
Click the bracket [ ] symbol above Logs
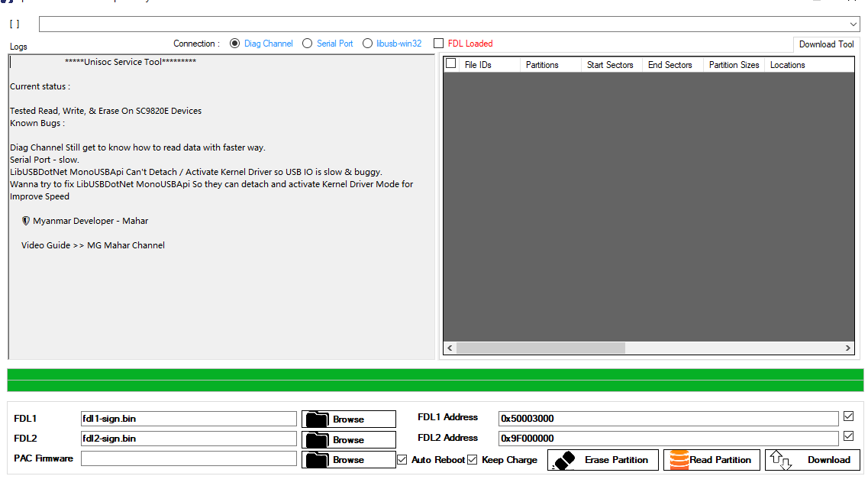[14, 24]
